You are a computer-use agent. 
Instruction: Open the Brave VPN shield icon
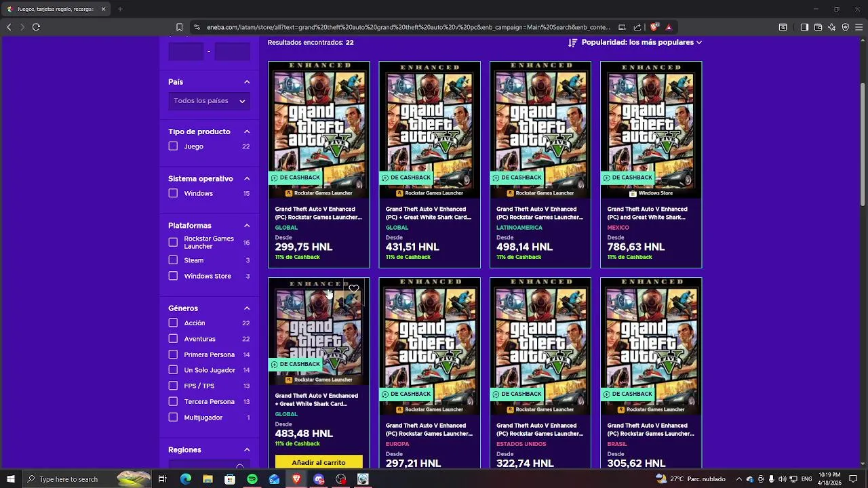click(x=845, y=27)
